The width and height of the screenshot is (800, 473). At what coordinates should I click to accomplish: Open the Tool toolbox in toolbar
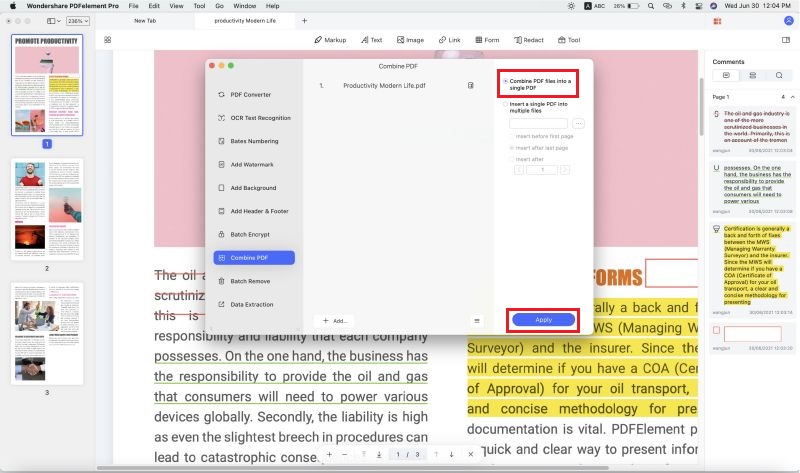coord(569,40)
